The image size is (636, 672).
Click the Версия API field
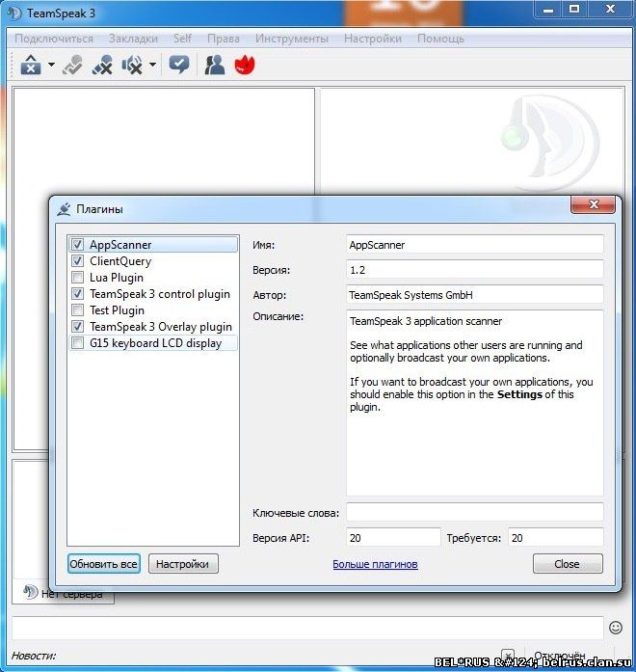(393, 537)
